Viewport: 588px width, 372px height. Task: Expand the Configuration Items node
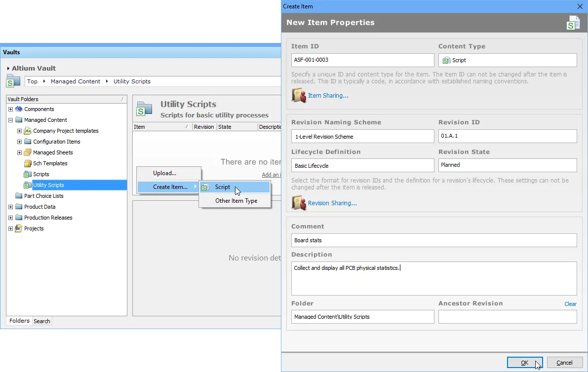tap(19, 142)
